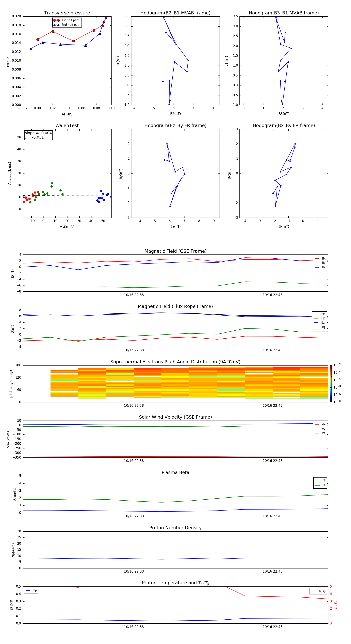Click the 10^-26 colorbar tick label
The height and width of the screenshot is (644, 351).
(337, 365)
